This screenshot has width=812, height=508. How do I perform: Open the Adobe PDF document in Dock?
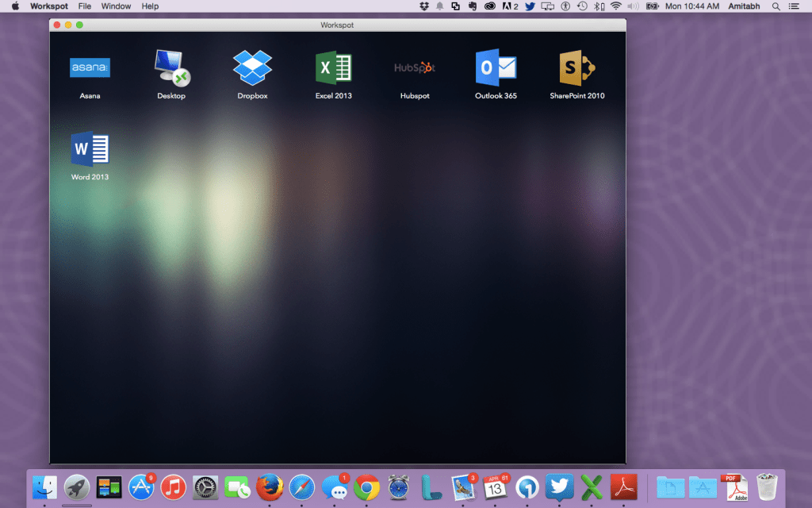point(735,487)
